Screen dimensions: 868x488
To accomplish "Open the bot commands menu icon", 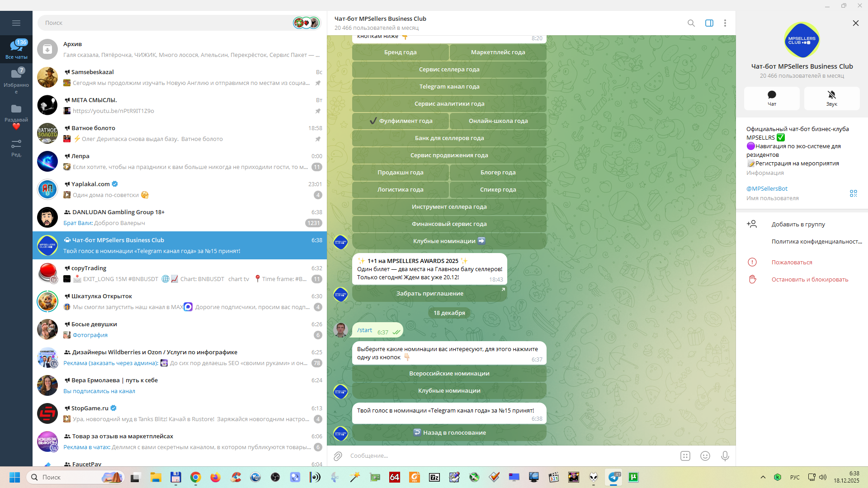I will point(685,456).
